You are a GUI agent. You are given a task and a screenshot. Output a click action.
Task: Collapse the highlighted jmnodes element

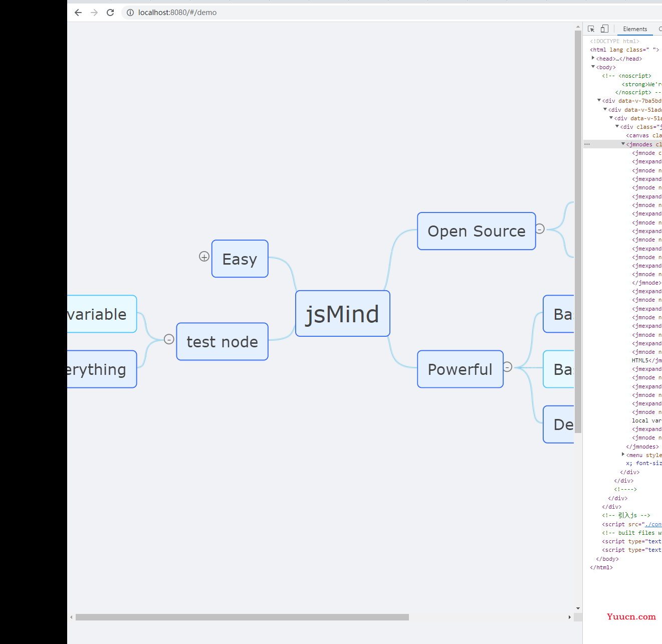point(623,144)
